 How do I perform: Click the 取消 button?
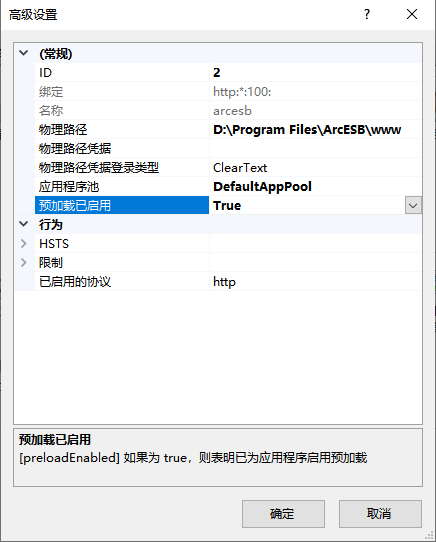click(380, 514)
